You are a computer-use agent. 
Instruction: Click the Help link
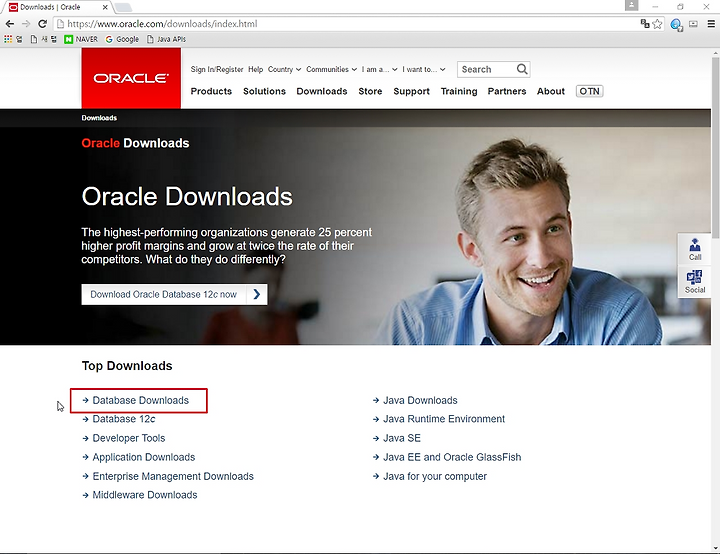tap(255, 69)
